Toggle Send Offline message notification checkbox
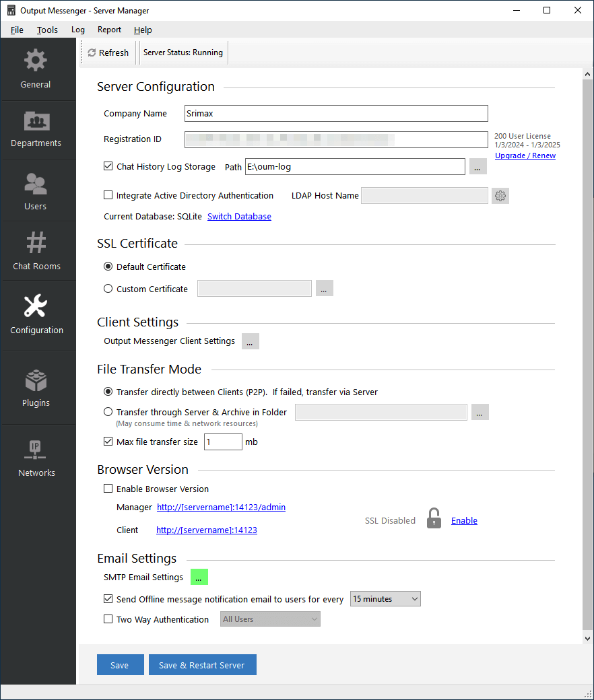Image resolution: width=594 pixels, height=700 pixels. coord(108,598)
